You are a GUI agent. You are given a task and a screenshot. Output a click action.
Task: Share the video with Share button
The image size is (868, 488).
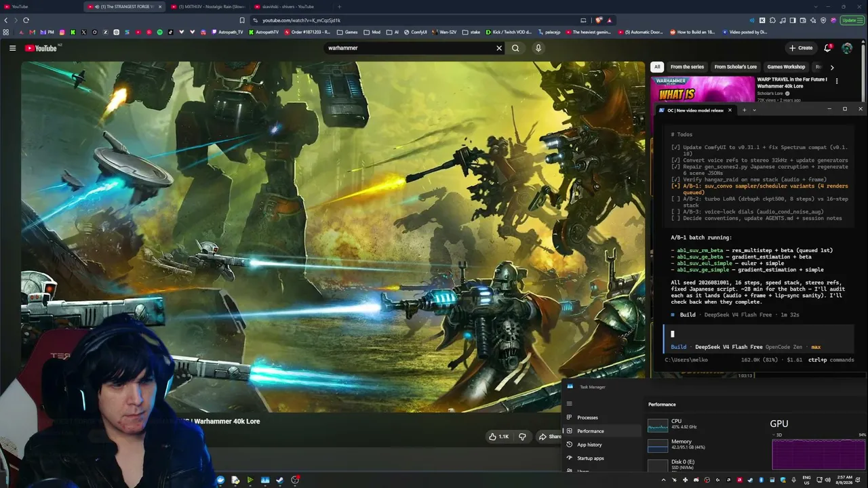550,436
